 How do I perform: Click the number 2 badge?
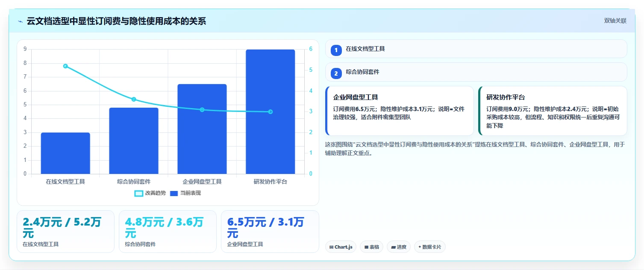click(x=336, y=73)
